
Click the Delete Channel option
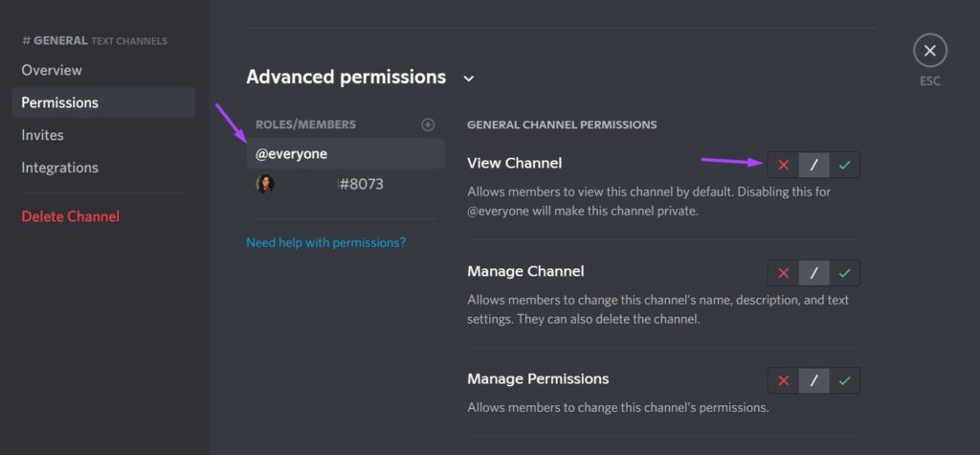pyautogui.click(x=70, y=216)
